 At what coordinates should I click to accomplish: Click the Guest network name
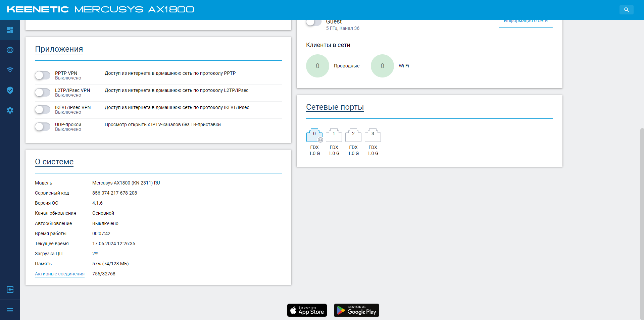click(x=334, y=22)
